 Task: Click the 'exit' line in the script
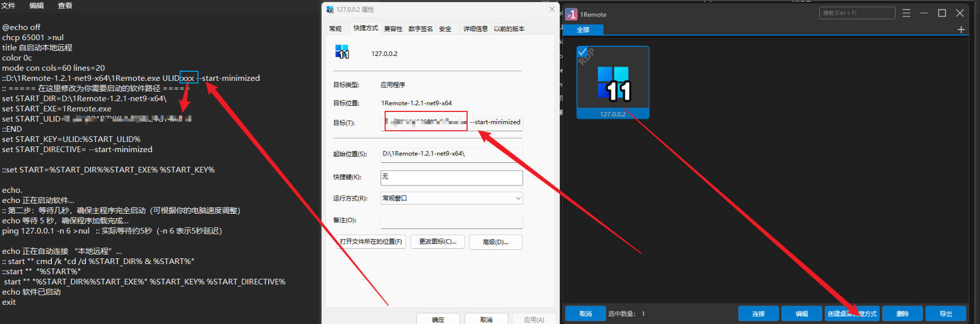9,302
